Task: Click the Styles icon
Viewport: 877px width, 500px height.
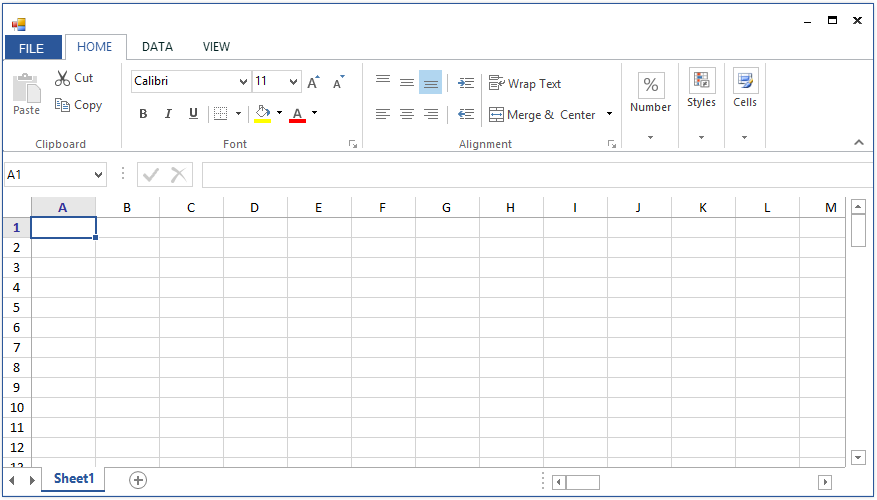Action: [x=702, y=81]
